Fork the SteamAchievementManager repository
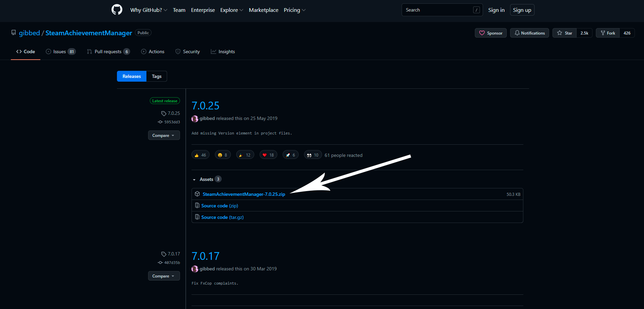The image size is (644, 309). [608, 33]
